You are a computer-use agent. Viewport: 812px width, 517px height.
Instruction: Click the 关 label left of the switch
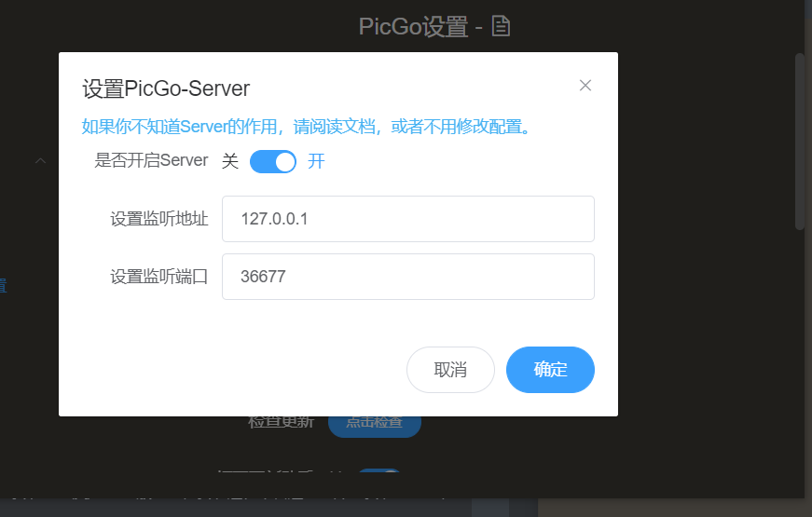point(230,161)
